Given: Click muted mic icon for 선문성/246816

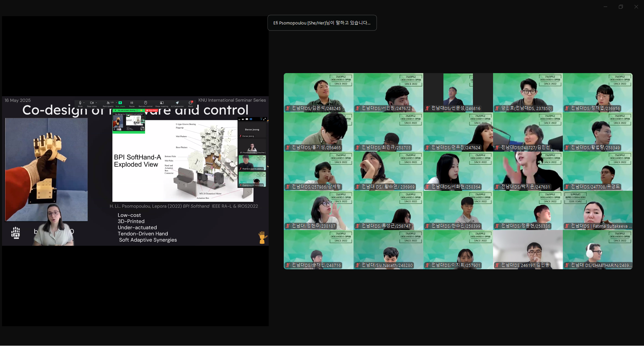Looking at the screenshot, I should [427, 108].
